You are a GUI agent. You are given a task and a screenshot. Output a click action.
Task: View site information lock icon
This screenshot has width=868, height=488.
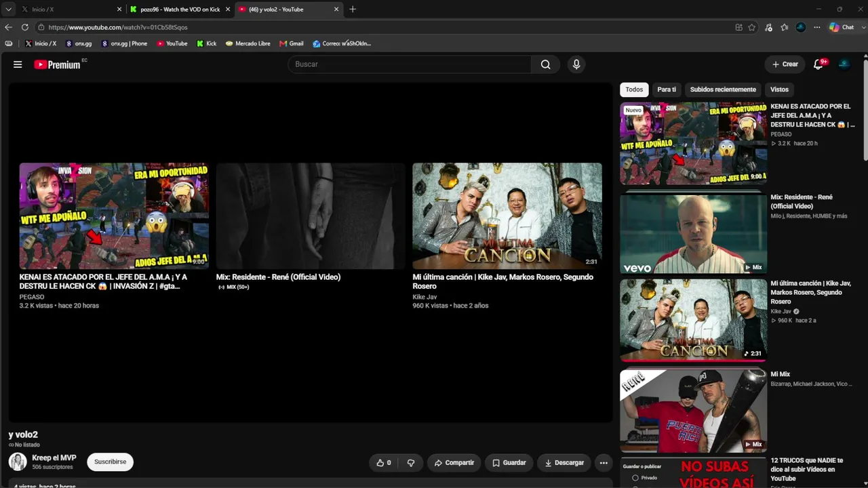pyautogui.click(x=41, y=27)
